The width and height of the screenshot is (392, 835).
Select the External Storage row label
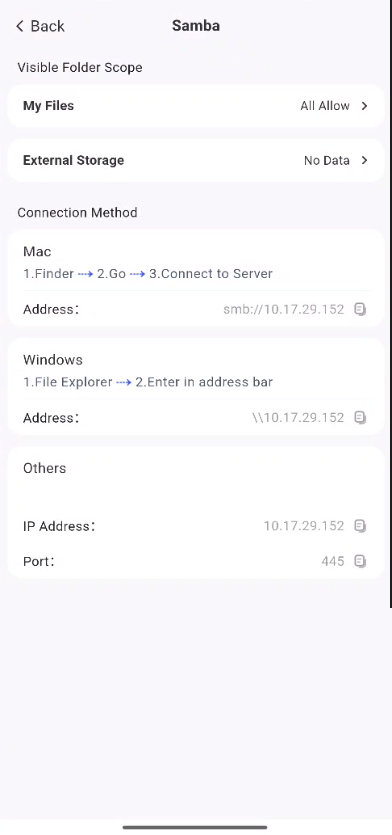(74, 160)
